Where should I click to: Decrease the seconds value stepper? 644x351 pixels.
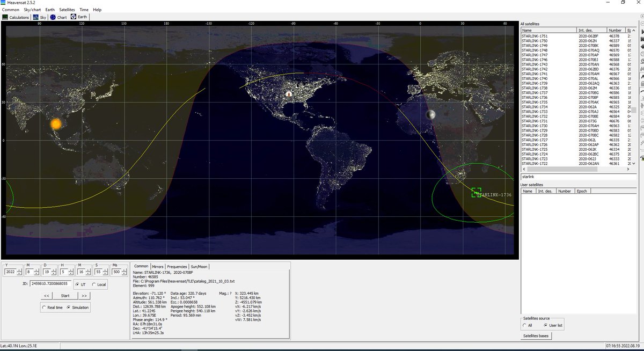coord(106,274)
